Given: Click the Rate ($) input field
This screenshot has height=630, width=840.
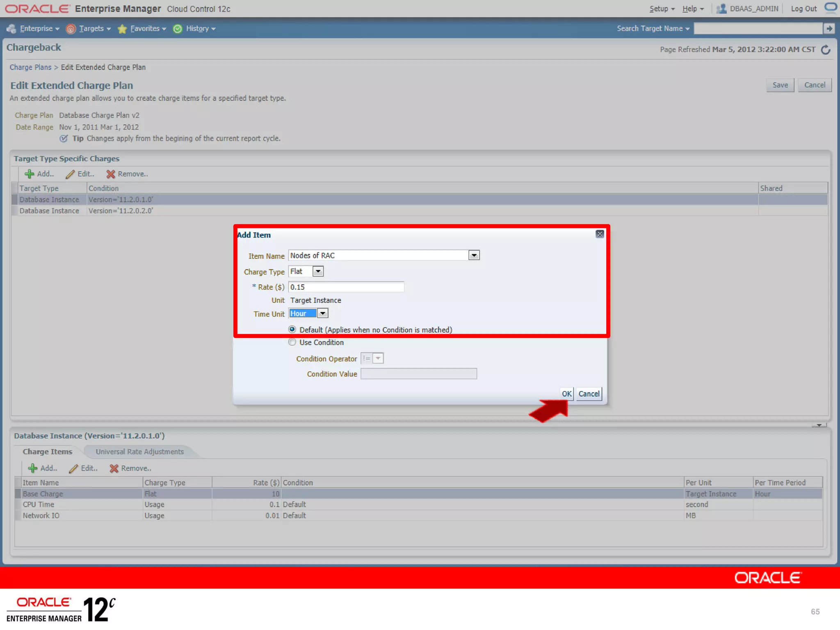Looking at the screenshot, I should (346, 287).
